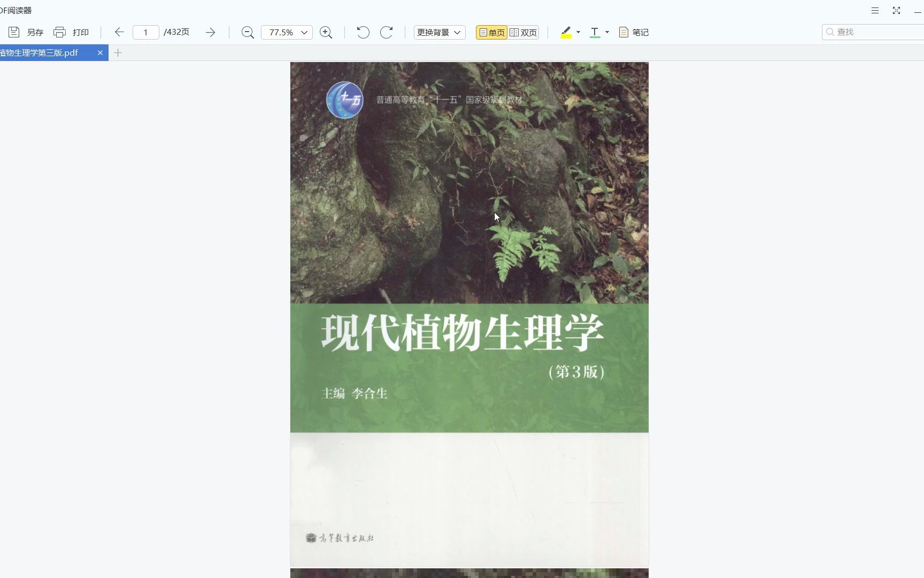Close the 植物生理学第三版.pdf tab
This screenshot has height=578, width=924.
[100, 52]
